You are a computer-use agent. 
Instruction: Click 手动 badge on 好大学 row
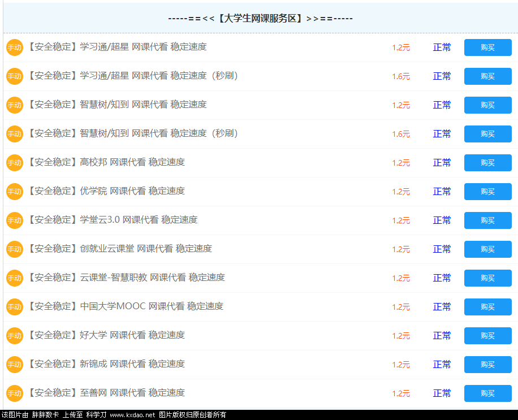15,336
